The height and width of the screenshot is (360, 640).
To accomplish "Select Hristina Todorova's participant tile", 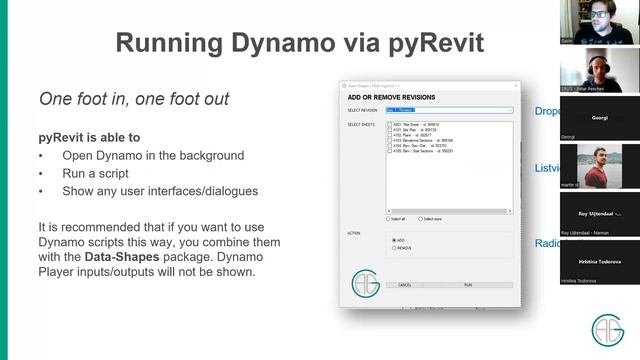I will (600, 262).
